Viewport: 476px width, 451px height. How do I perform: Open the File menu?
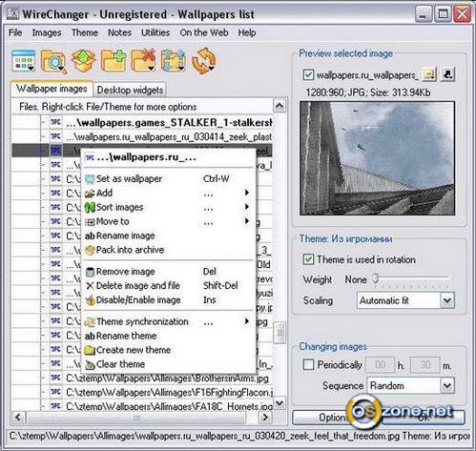click(15, 32)
